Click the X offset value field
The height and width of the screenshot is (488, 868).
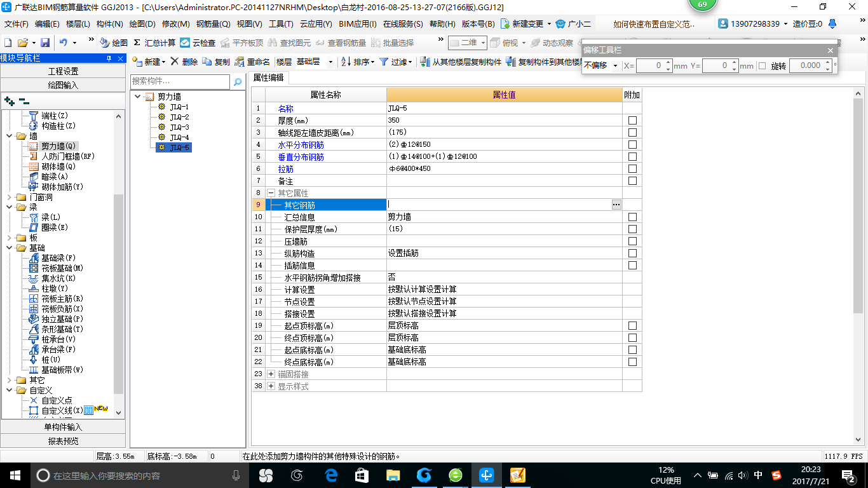click(x=651, y=65)
